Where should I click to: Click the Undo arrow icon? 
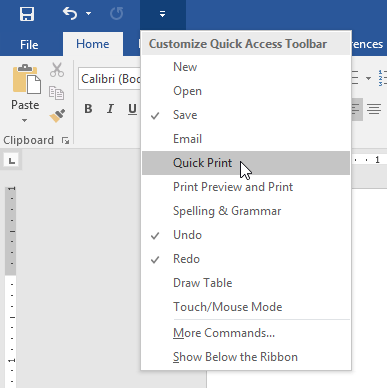coord(70,14)
